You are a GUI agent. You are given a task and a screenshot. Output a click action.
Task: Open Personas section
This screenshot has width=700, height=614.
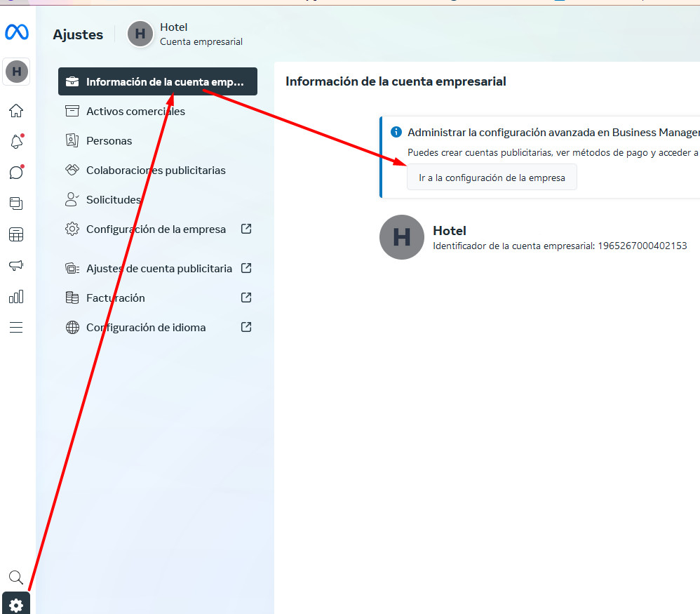158,140
